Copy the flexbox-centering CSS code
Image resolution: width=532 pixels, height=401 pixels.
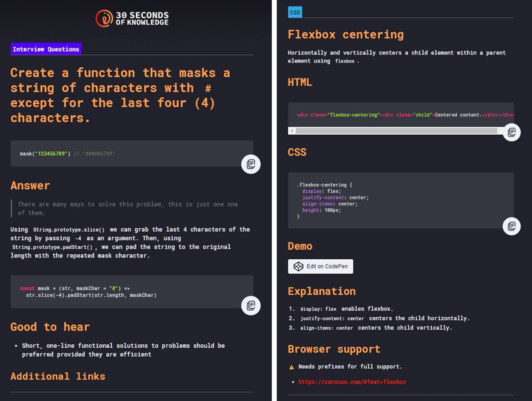coord(512,226)
